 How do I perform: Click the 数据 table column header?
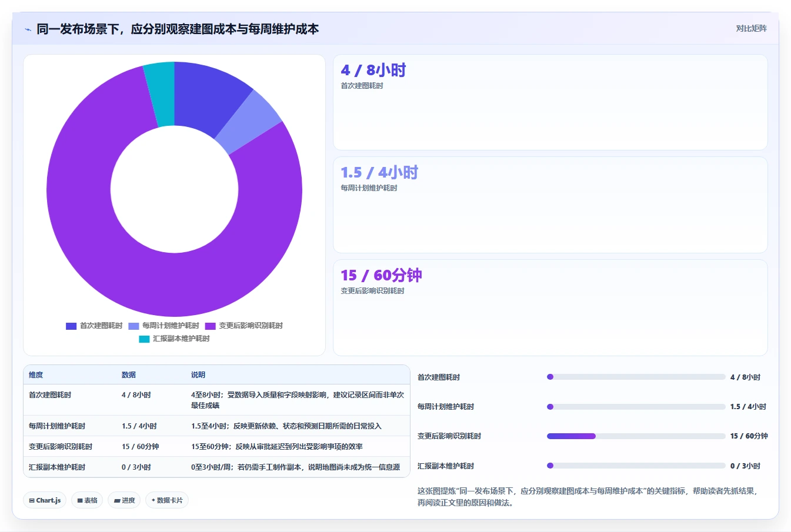click(x=129, y=375)
